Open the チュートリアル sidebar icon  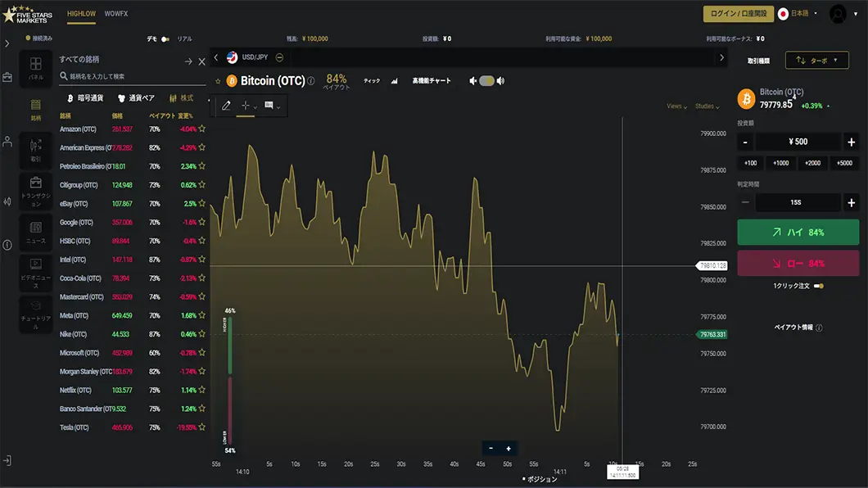tap(35, 314)
